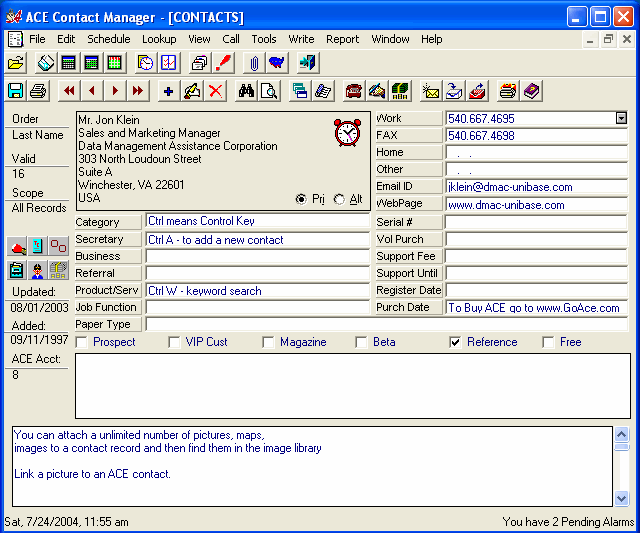Jump to last record with double-right arrow
The width and height of the screenshot is (640, 533).
pyautogui.click(x=138, y=91)
